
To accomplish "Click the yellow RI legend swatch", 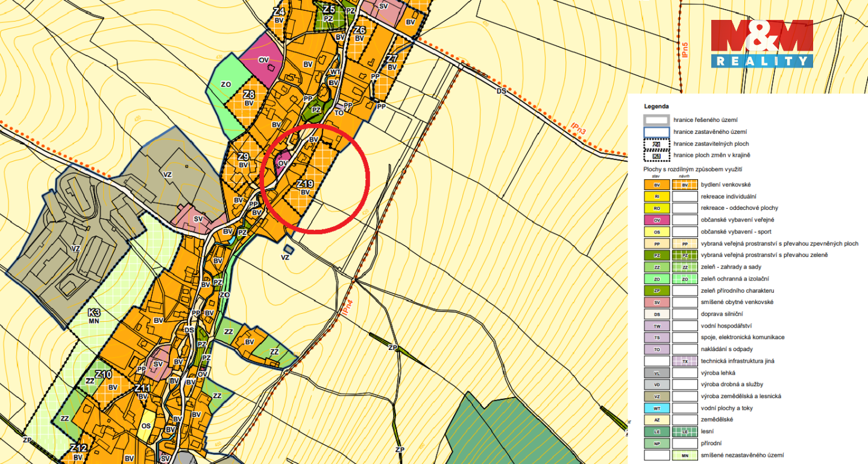I will (656, 196).
